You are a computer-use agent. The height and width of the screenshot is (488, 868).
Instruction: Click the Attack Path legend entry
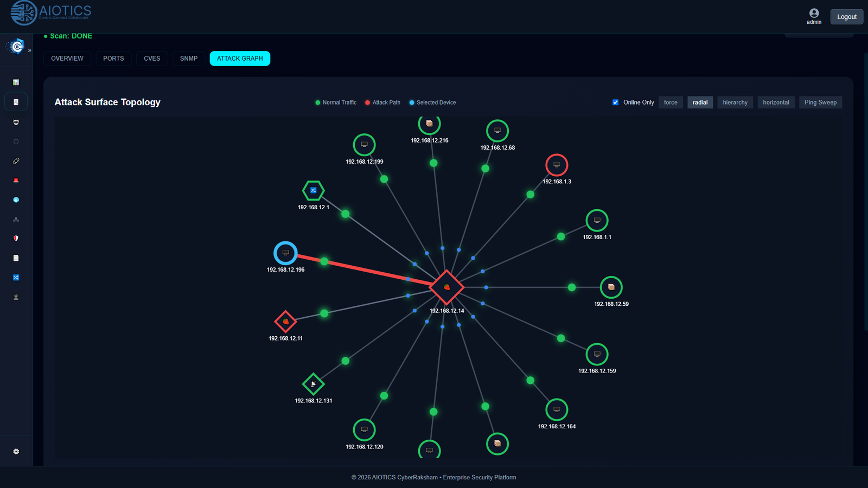click(x=382, y=102)
